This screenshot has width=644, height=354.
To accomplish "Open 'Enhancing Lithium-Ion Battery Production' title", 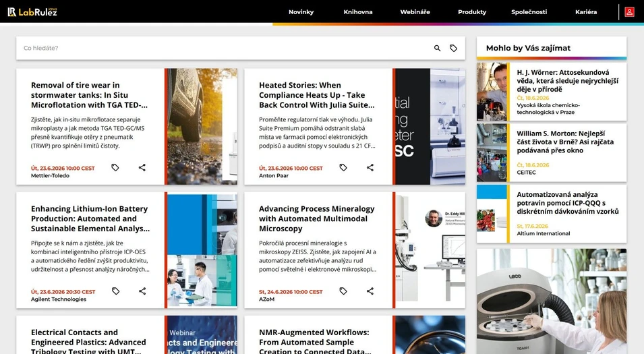I will click(90, 218).
